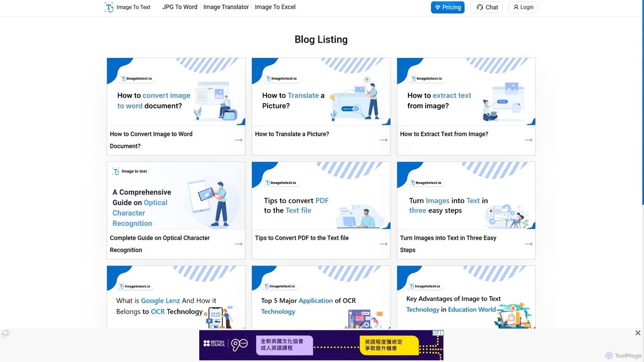Viewport: 644px width, 362px height.
Task: Open the Pricing page
Action: [448, 7]
